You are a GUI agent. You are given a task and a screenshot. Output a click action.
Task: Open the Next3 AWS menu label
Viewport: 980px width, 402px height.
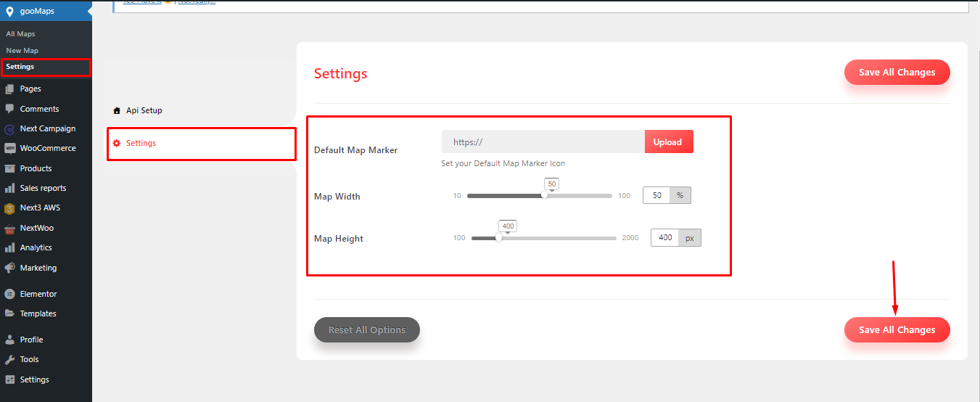coord(40,208)
